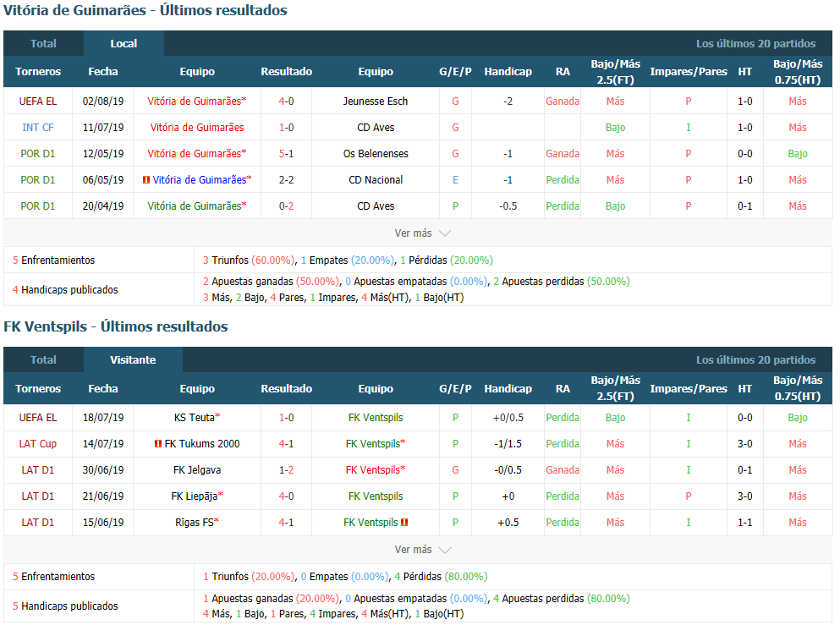This screenshot has width=840, height=625.
Task: Click the 4-0 result against Jeunesse Esch
Action: coord(286,101)
